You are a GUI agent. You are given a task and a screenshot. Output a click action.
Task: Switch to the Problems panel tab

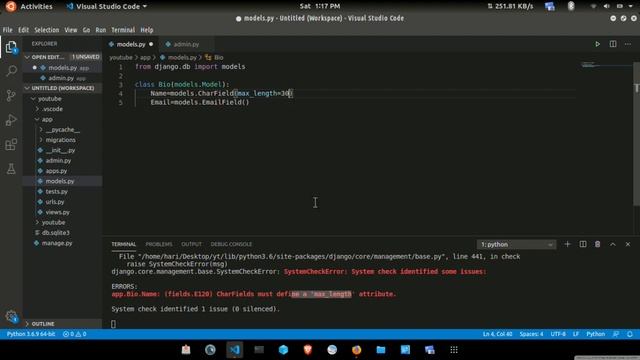[159, 244]
